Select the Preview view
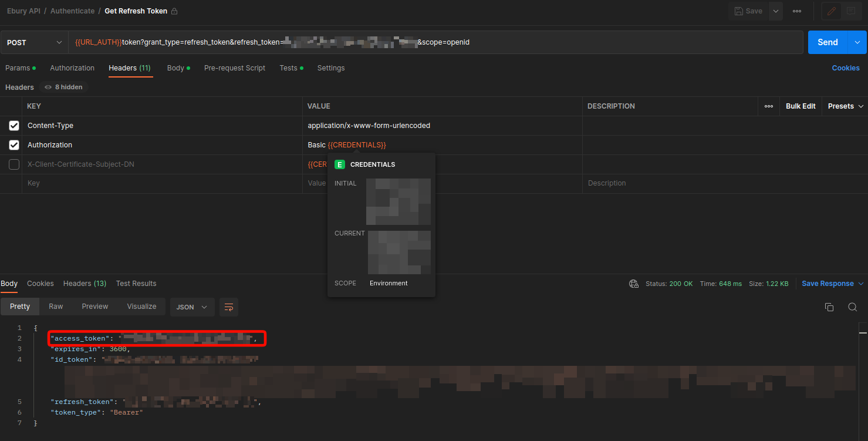 [x=95, y=307]
